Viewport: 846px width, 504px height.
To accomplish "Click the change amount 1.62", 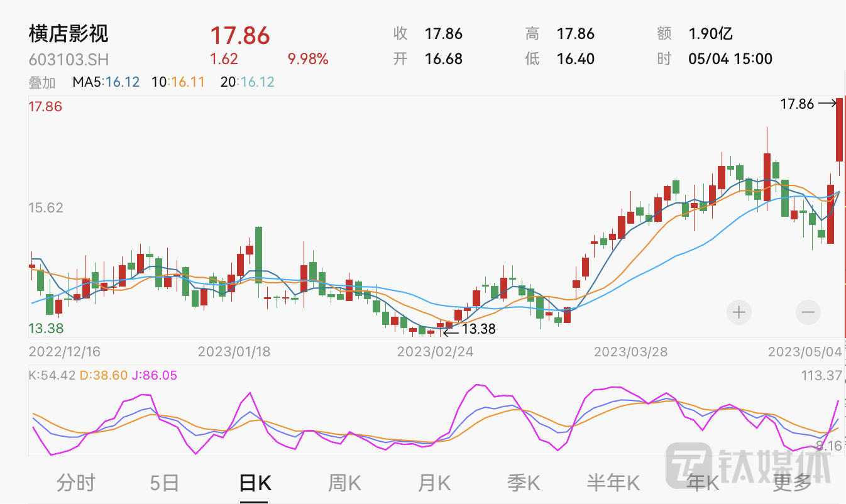I will [x=224, y=59].
